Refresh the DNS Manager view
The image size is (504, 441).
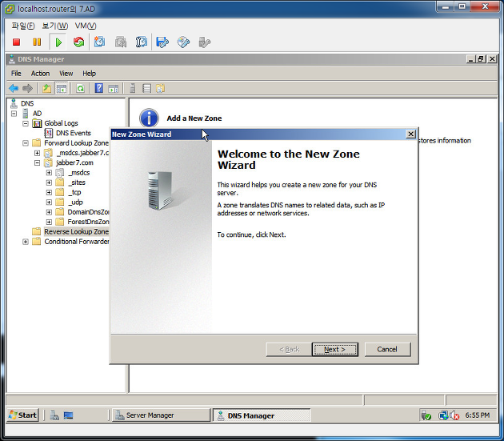coord(80,89)
